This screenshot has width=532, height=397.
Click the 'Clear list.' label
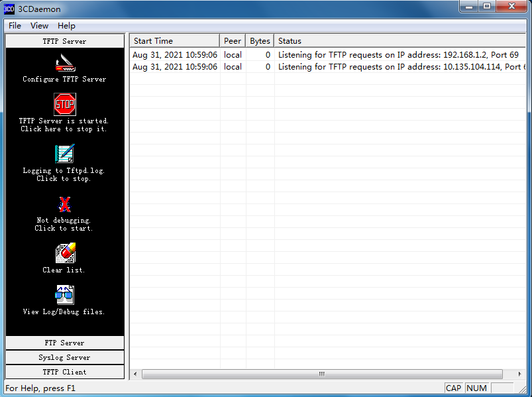[64, 270]
